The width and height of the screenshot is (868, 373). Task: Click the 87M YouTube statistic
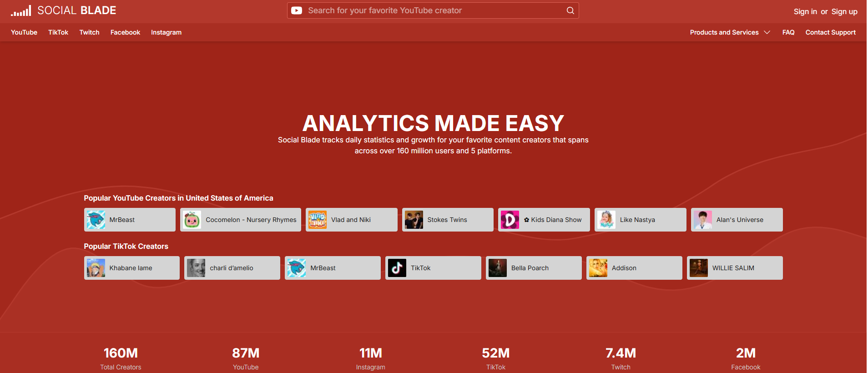pos(246,359)
